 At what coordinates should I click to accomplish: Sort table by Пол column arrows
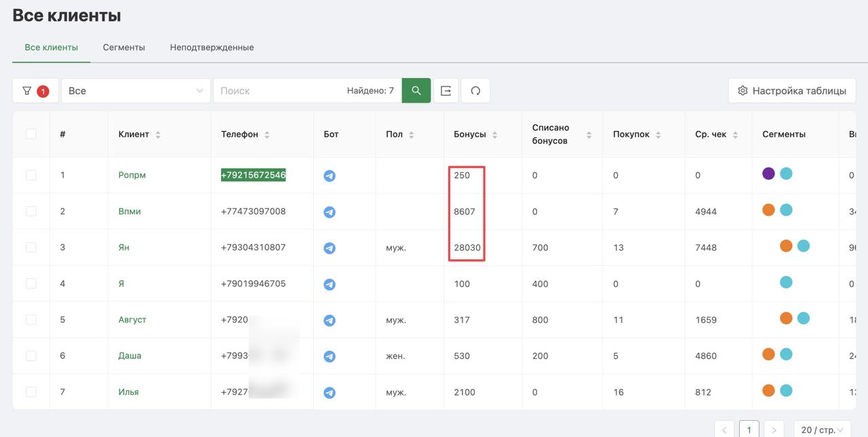pyautogui.click(x=412, y=134)
